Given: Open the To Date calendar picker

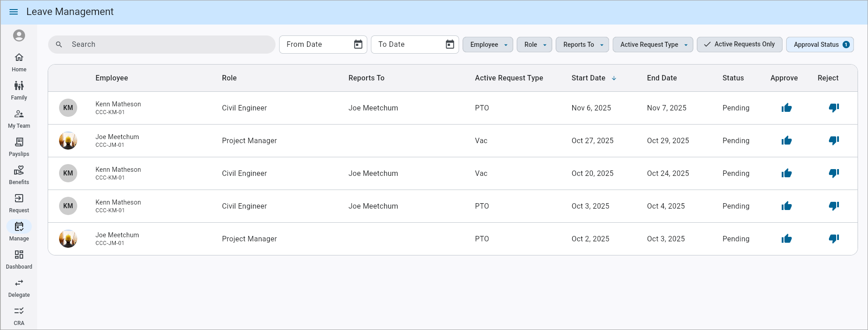Looking at the screenshot, I should point(450,45).
